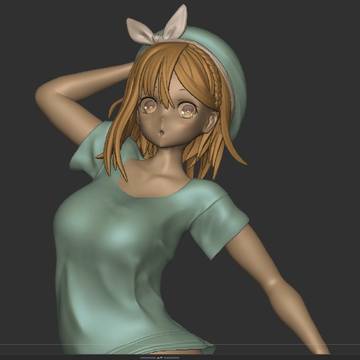Select the visible ear beside the hair
360x360 pixels.
click(210, 122)
